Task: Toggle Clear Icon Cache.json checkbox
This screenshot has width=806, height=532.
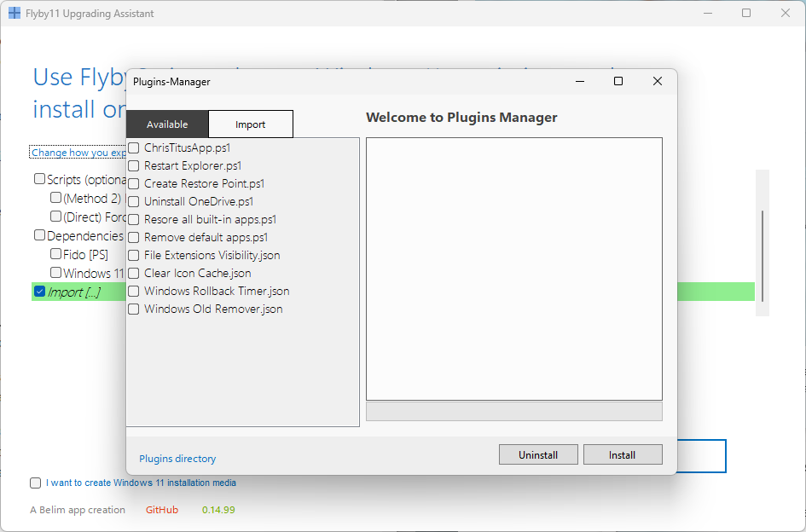Action: pos(134,274)
